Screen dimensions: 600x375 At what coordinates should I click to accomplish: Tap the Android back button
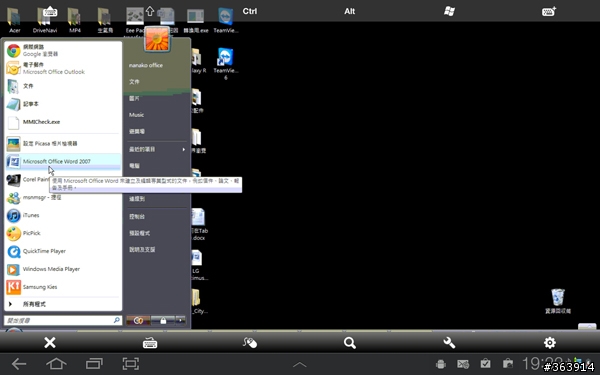(x=19, y=364)
